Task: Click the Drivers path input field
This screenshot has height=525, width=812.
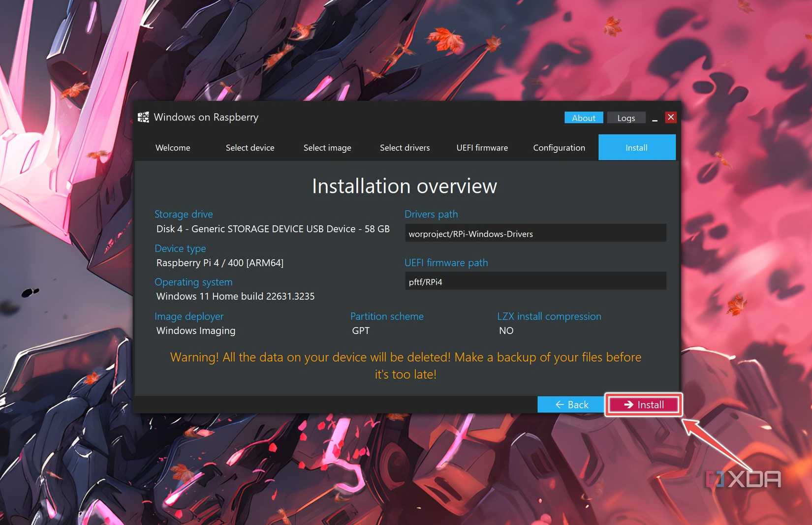Action: (535, 233)
